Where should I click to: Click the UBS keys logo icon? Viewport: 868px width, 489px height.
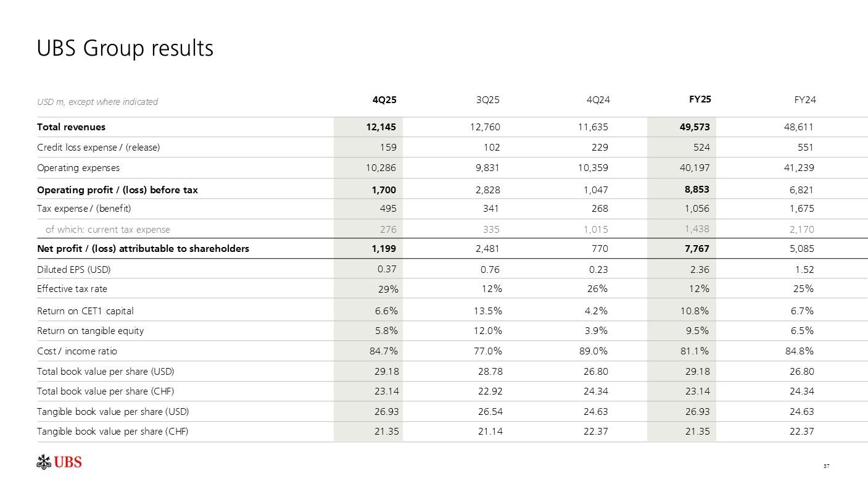click(43, 462)
